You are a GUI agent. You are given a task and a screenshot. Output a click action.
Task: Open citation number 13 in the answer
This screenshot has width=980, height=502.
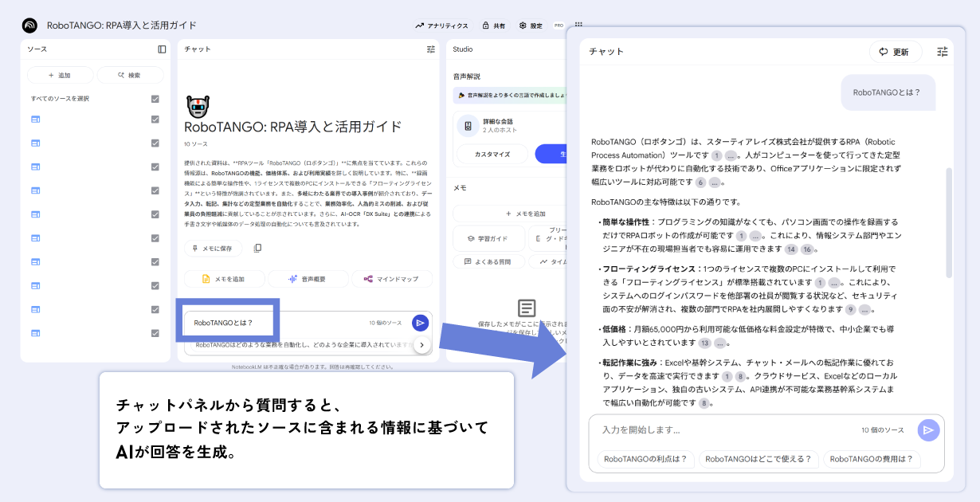[x=704, y=343]
